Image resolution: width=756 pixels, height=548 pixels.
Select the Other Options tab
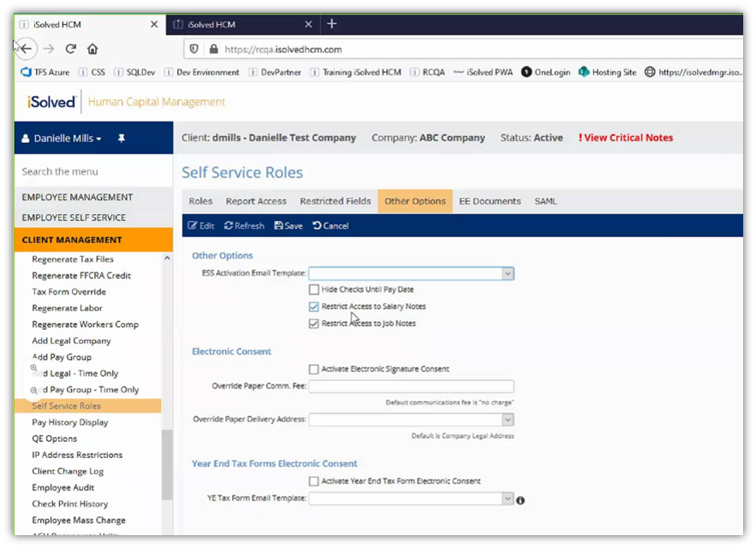pos(415,201)
